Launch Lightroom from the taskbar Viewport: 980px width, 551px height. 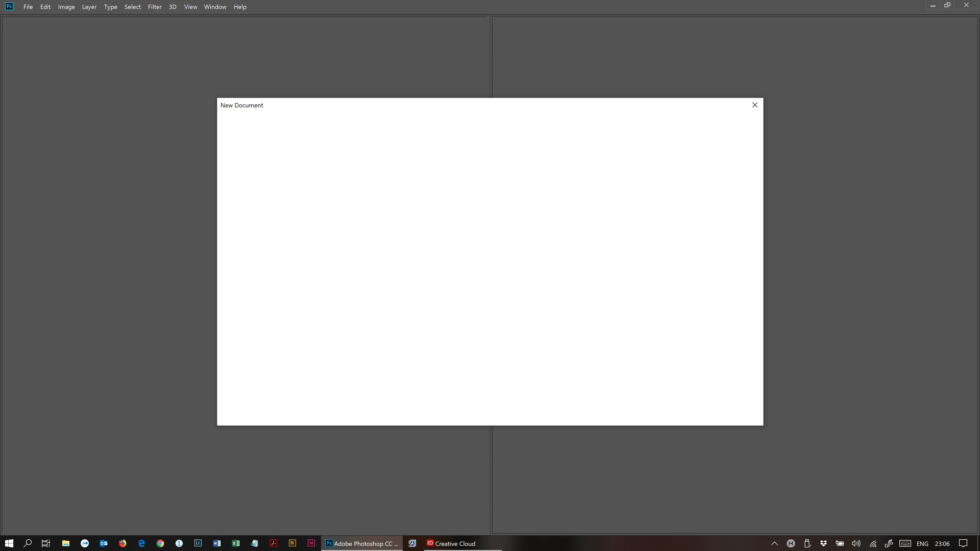[198, 543]
